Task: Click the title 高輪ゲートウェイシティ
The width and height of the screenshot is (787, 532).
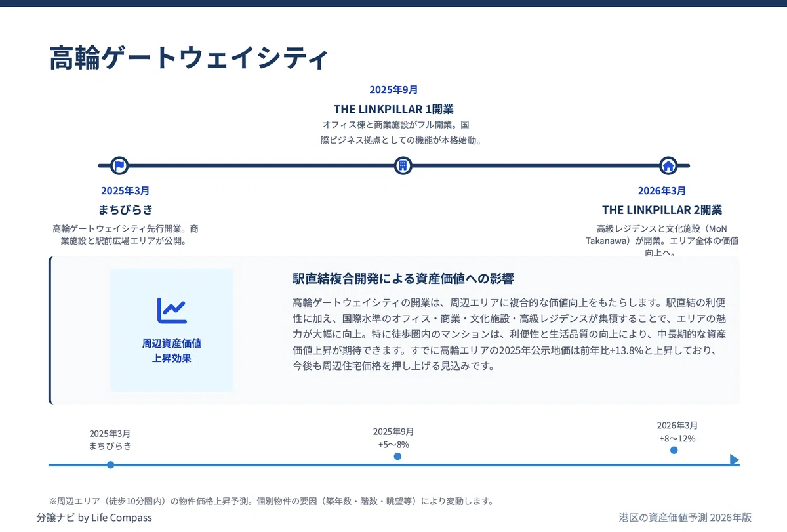Action: 189,58
